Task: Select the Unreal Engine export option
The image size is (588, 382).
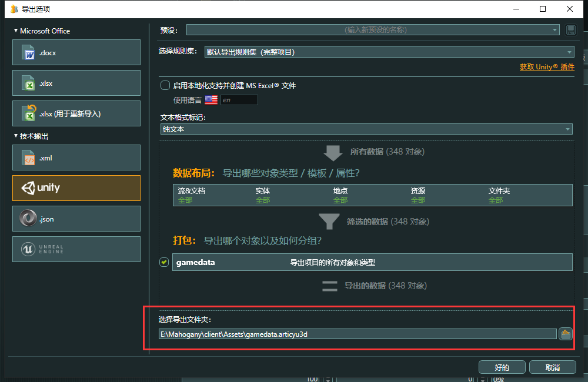Action: pyautogui.click(x=76, y=249)
